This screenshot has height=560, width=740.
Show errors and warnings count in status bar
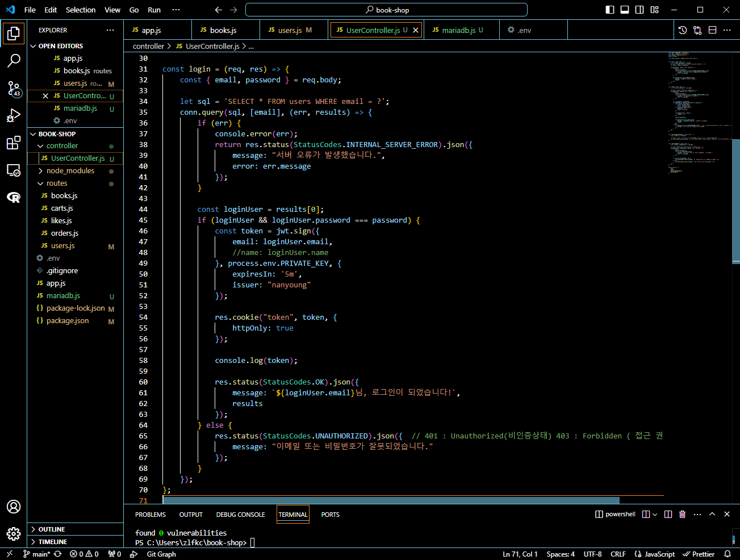(x=84, y=554)
